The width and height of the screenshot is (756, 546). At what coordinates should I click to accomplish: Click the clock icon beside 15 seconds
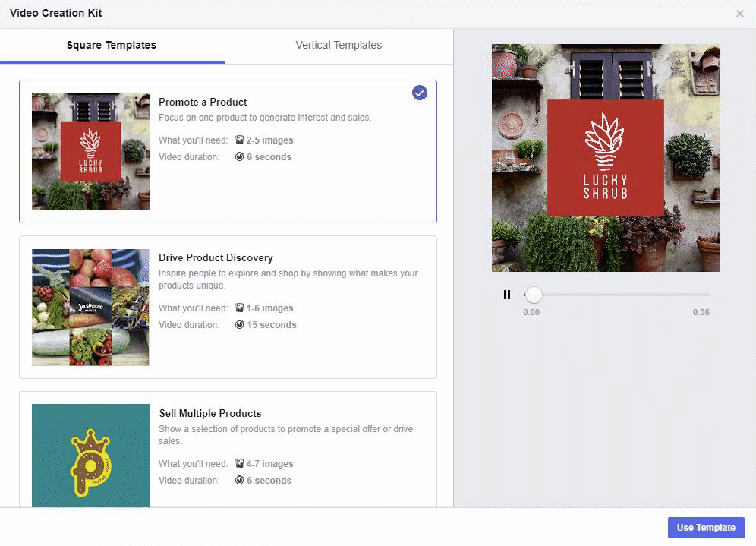(x=239, y=324)
